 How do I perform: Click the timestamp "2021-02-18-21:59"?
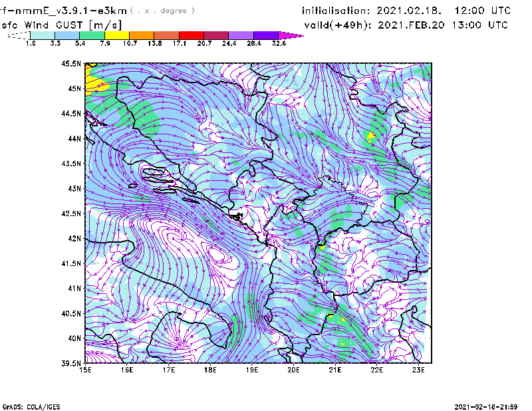[x=486, y=407]
